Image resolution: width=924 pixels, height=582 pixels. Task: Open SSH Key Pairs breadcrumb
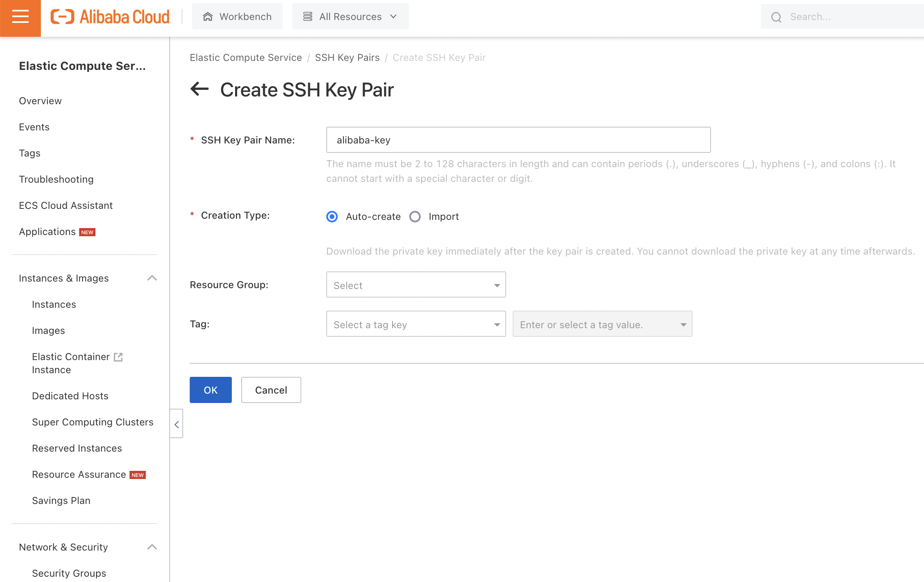(x=347, y=58)
